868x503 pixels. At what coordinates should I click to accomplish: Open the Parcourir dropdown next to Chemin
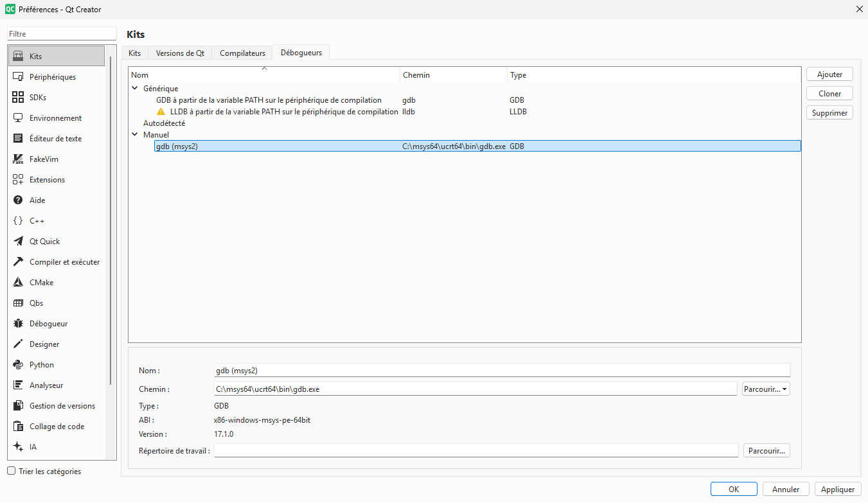coord(765,389)
